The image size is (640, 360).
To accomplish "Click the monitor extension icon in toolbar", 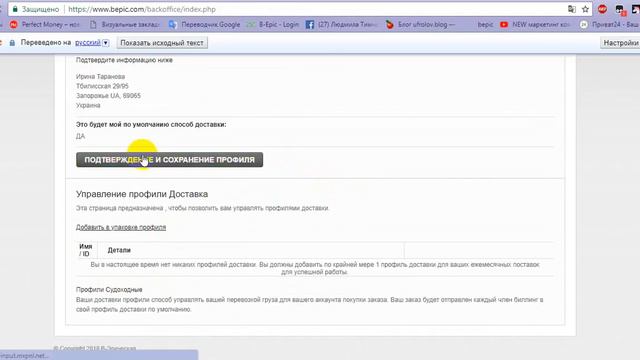I will point(620,9).
